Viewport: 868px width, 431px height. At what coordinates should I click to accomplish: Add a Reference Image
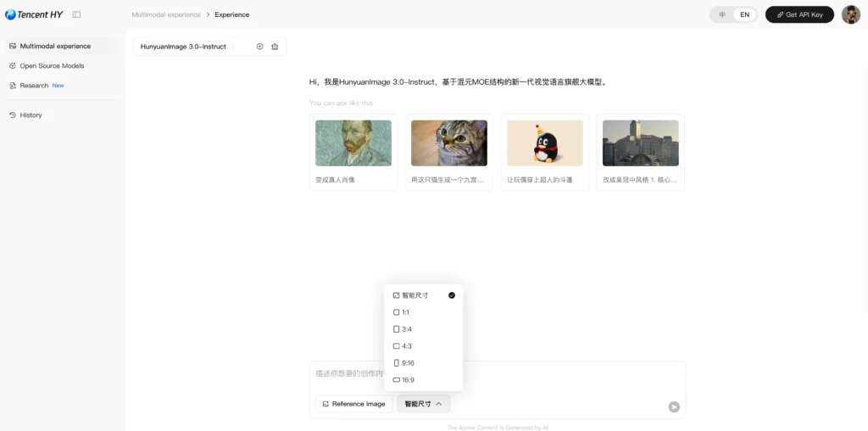[x=354, y=404]
